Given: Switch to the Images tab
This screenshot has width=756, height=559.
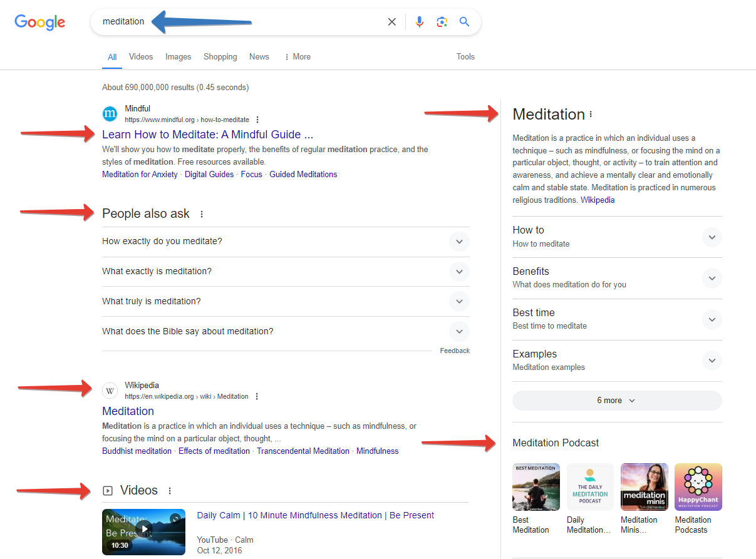Looking at the screenshot, I should [x=178, y=57].
